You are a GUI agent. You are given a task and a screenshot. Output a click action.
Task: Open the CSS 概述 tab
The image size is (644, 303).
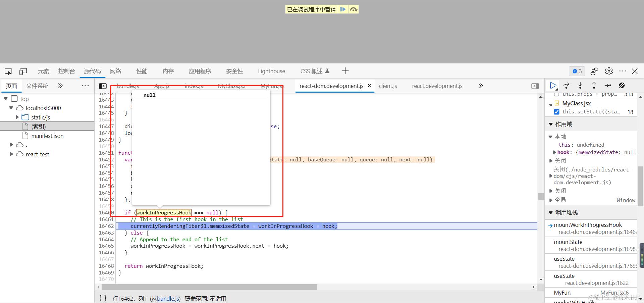pyautogui.click(x=315, y=71)
